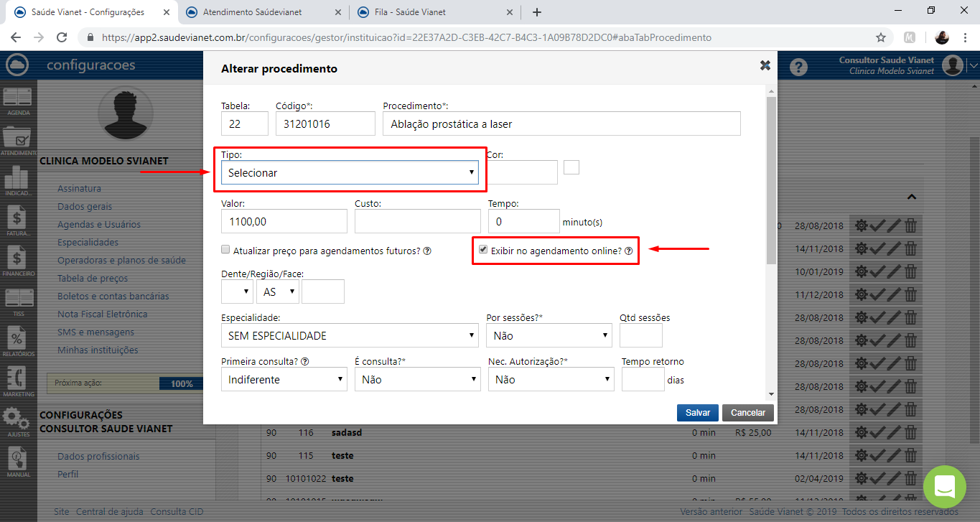Close the Alterar procedimento dialog

click(765, 65)
